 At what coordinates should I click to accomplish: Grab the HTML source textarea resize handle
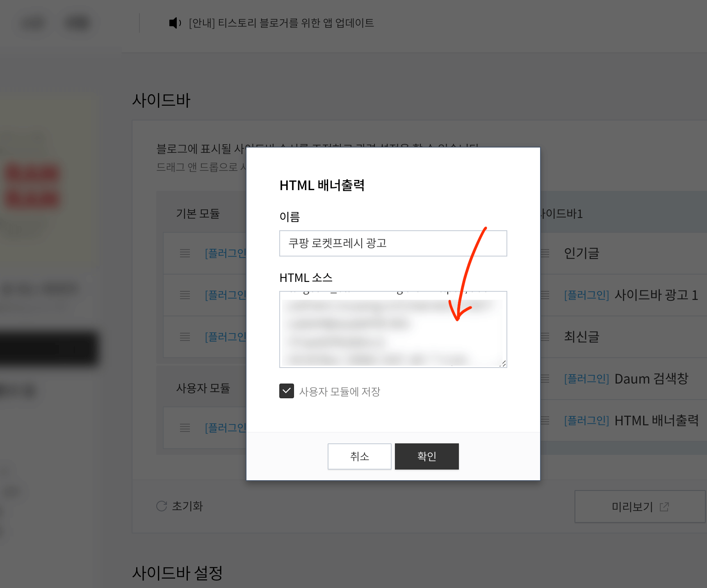503,363
